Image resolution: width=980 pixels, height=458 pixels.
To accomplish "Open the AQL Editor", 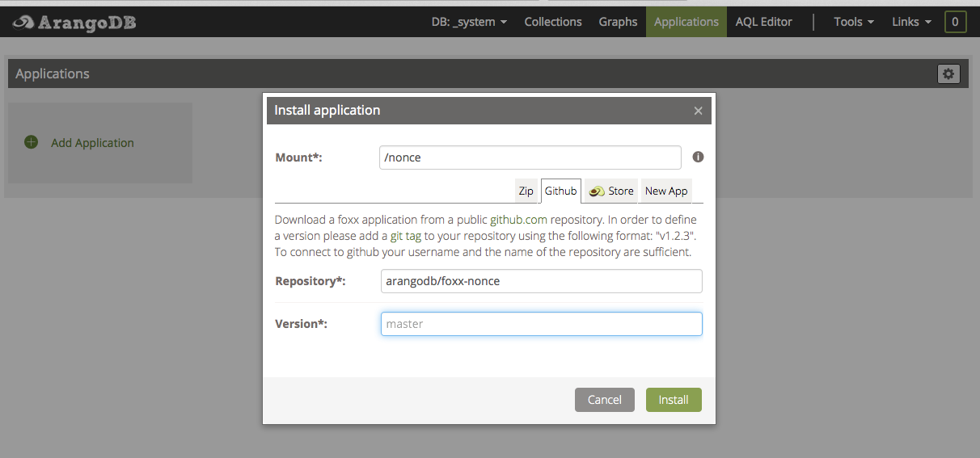I will coord(763,22).
